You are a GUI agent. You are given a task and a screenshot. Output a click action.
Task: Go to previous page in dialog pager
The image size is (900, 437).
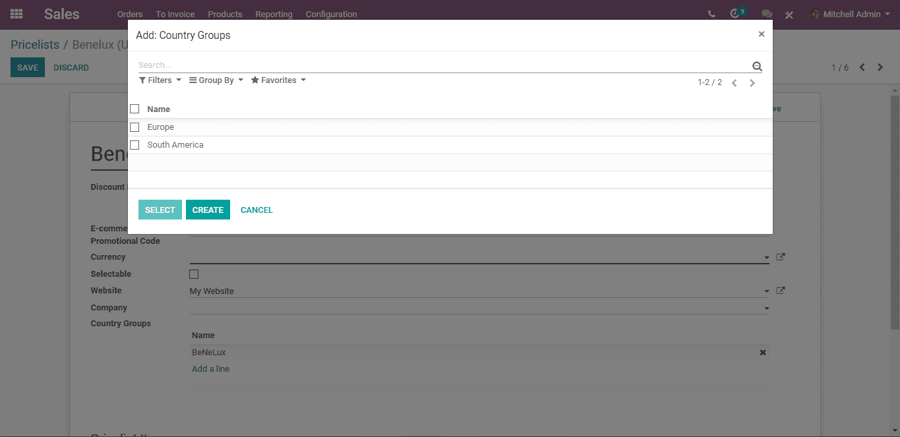pos(734,83)
